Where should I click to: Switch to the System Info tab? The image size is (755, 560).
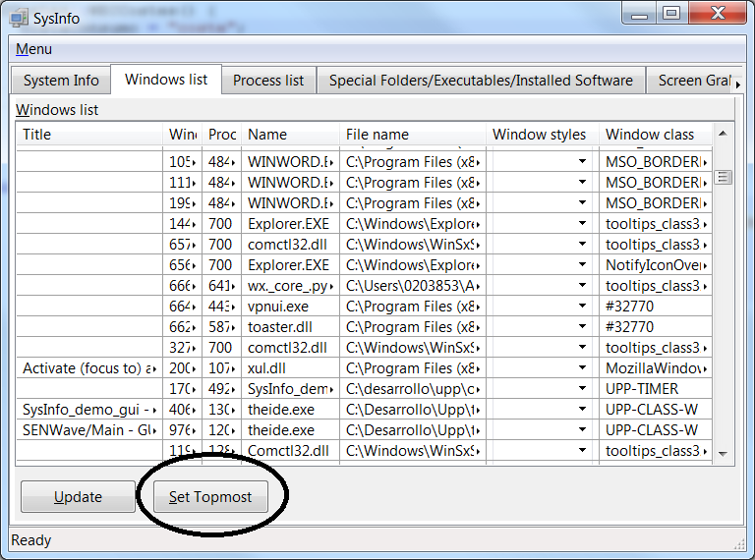point(61,81)
